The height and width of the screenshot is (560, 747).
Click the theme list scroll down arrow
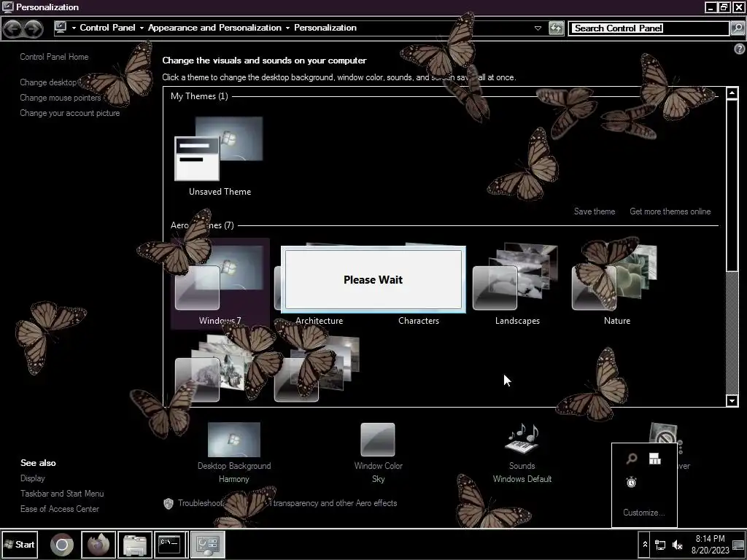coord(732,400)
